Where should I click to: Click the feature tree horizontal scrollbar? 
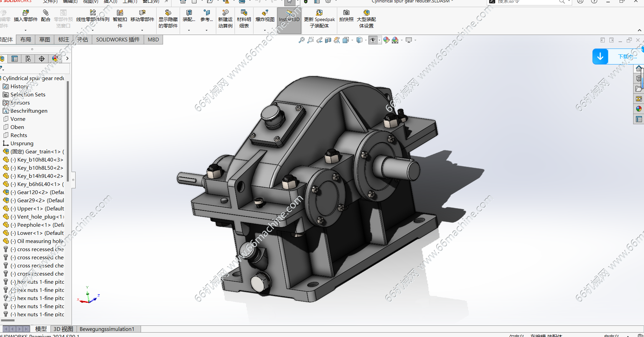pos(8,320)
